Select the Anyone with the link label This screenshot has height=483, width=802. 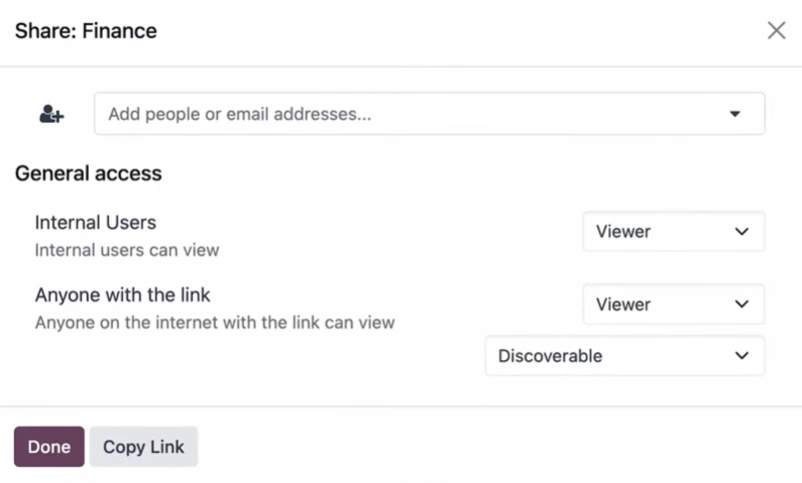click(x=123, y=295)
